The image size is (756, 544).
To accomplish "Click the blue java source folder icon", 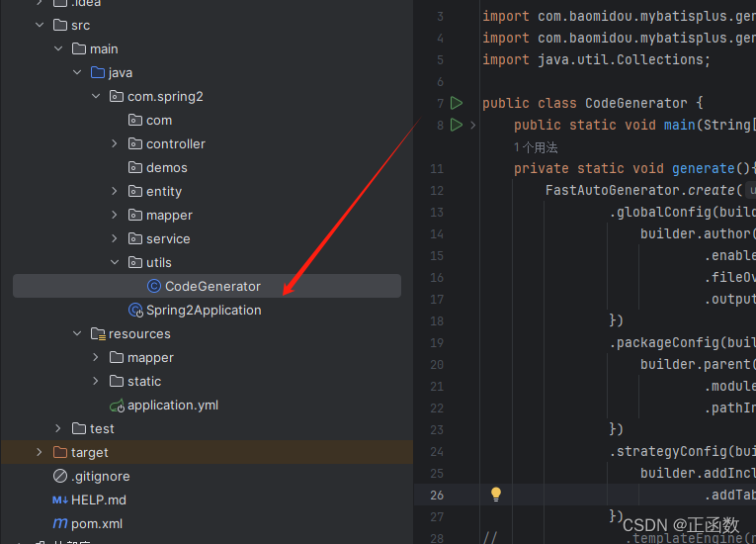I will 98,72.
